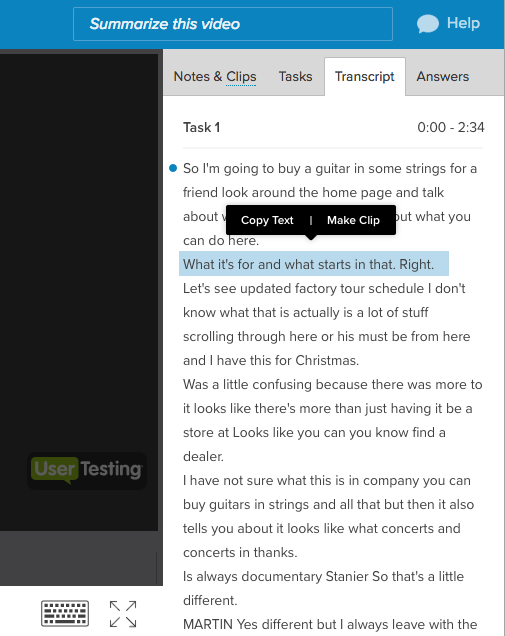Click the Task 1 transcript heading
505x636 pixels.
(202, 127)
